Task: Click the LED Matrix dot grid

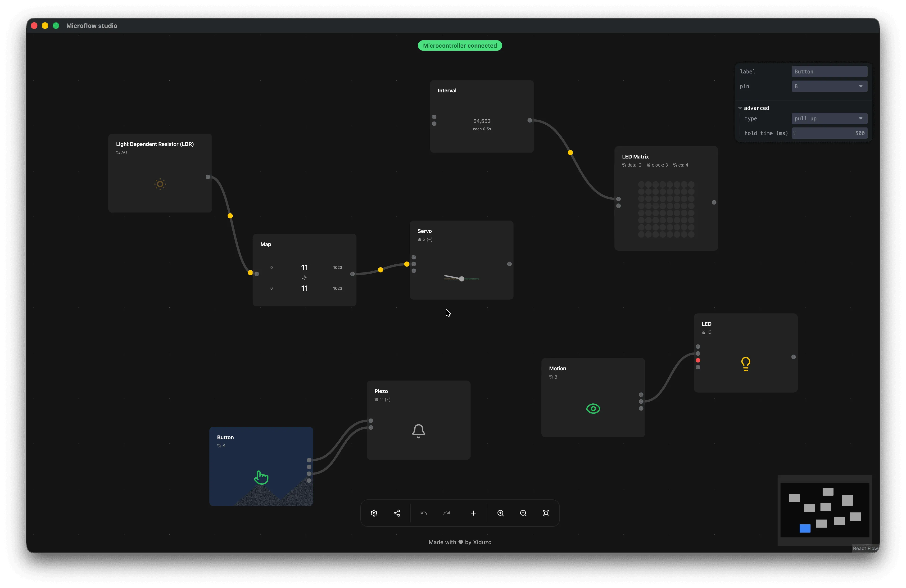Action: click(x=666, y=209)
